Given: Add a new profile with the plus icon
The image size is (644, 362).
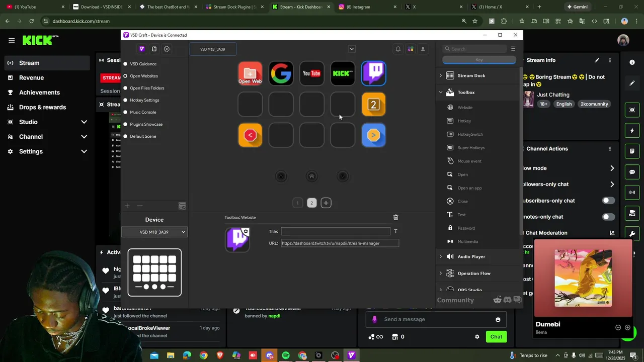Looking at the screenshot, I should point(127,206).
